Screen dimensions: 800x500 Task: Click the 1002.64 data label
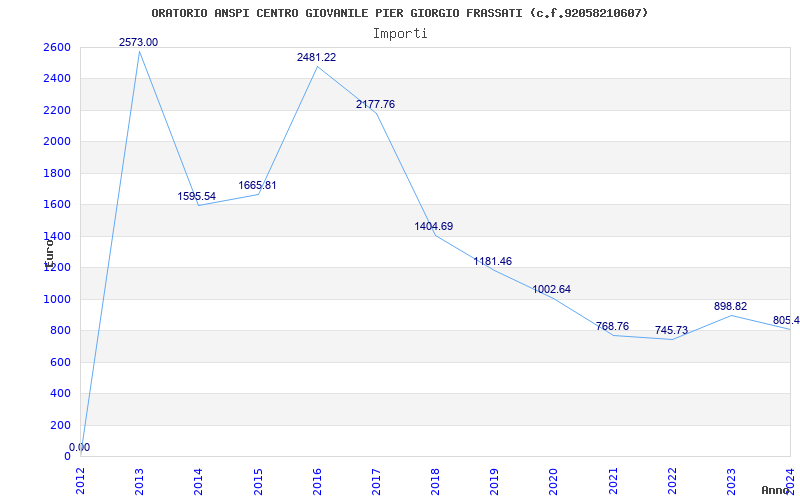pos(552,290)
